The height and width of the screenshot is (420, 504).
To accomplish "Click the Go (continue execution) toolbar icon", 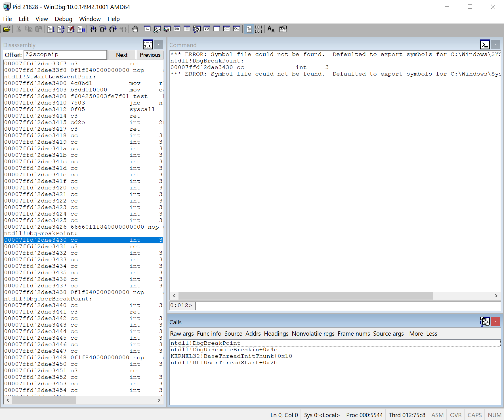I will point(51,29).
